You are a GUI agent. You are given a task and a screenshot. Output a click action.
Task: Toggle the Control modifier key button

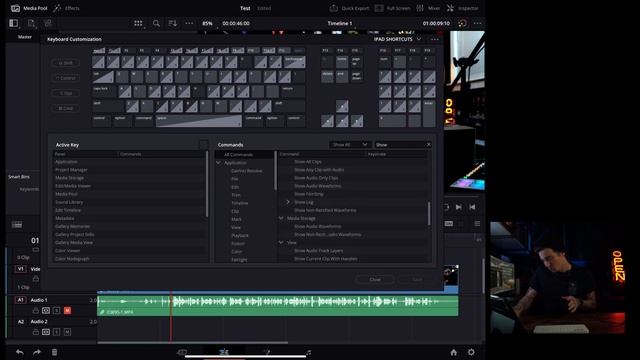(x=66, y=78)
